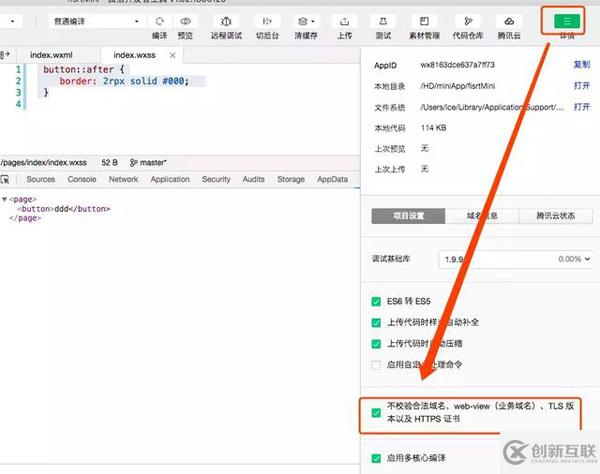Select the <button>ddd</button> element line
This screenshot has width=600, height=474.
pos(64,209)
